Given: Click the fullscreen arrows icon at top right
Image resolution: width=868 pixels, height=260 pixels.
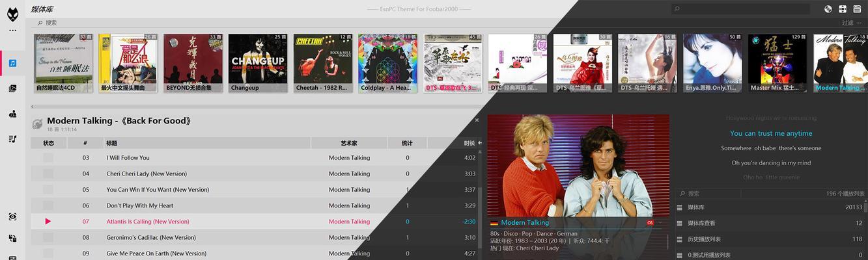Looking at the screenshot, I should [x=843, y=9].
